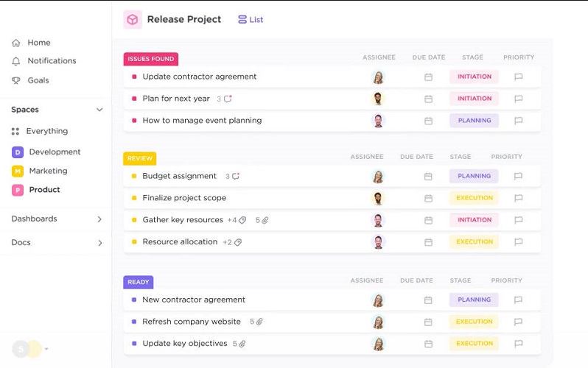Viewport: 588px width, 368px height.
Task: Collapse the Spaces section chevron
Action: 99,110
